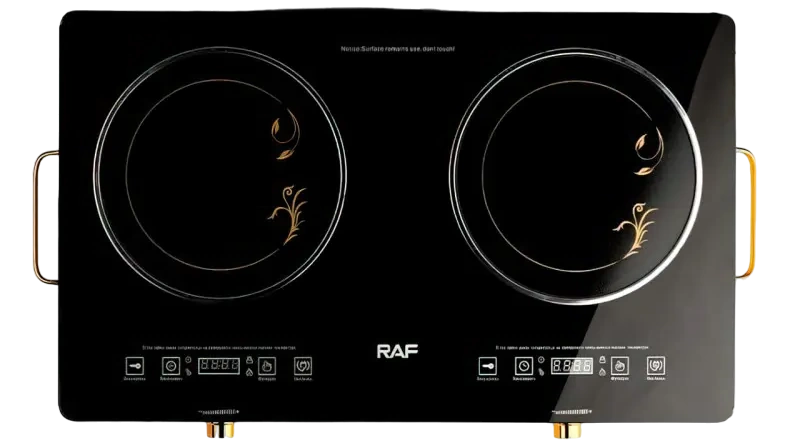Tap the small flame indicator on left panel

coord(249,372)
